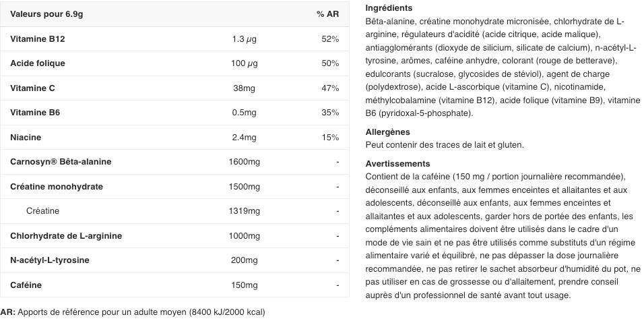Click the 'Ingrédients' heading
This screenshot has height=321, width=644.
tap(389, 8)
